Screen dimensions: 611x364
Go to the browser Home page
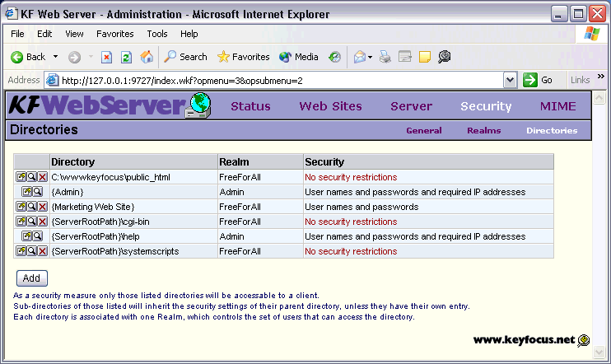pos(147,57)
